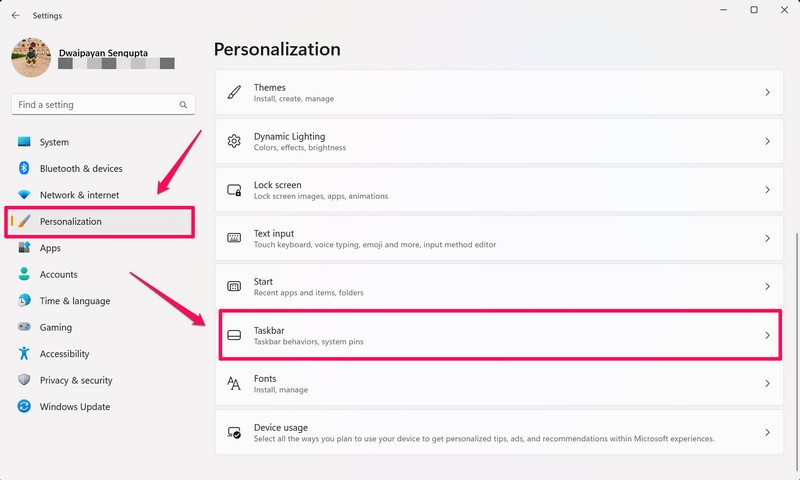Viewport: 800px width, 480px height.
Task: Expand the Device usage chevron
Action: click(x=767, y=432)
